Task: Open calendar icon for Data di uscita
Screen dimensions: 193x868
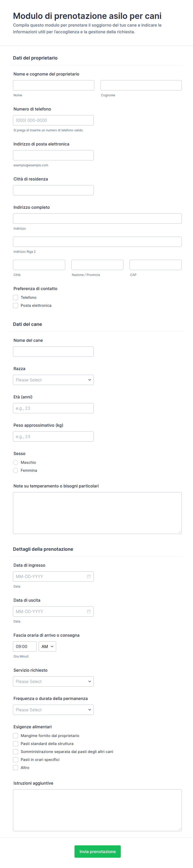Action: click(x=89, y=611)
